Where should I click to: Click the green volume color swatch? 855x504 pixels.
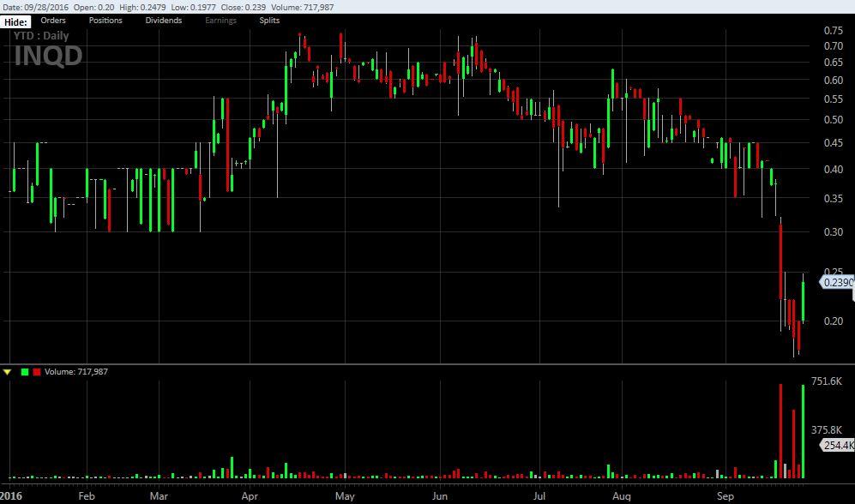pos(25,372)
